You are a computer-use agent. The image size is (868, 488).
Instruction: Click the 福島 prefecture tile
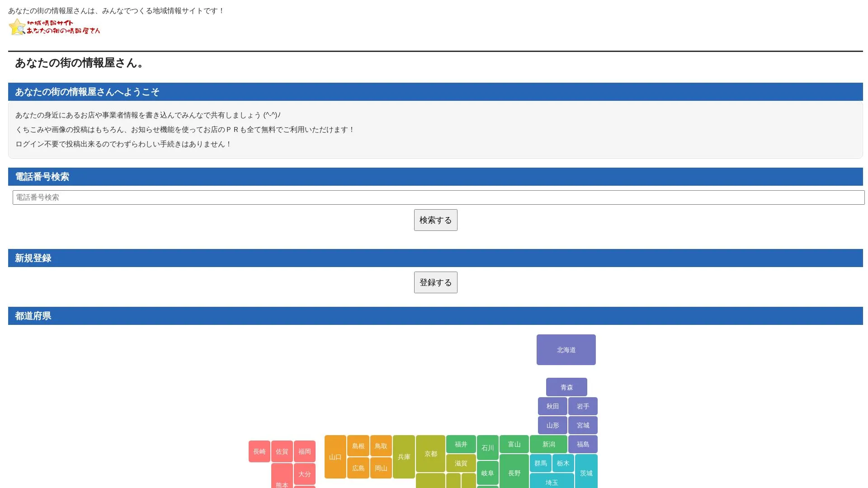pos(583,444)
